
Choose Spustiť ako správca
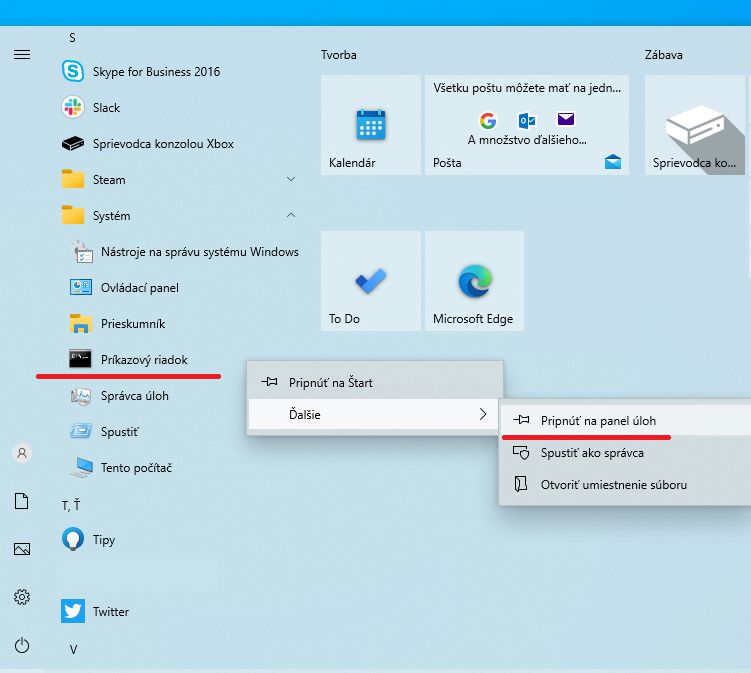[626, 452]
